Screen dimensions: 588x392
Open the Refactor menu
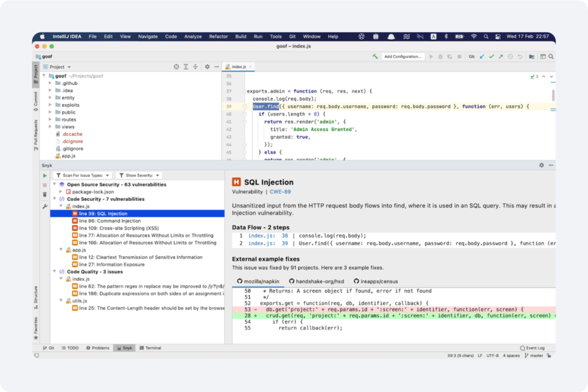pos(218,37)
